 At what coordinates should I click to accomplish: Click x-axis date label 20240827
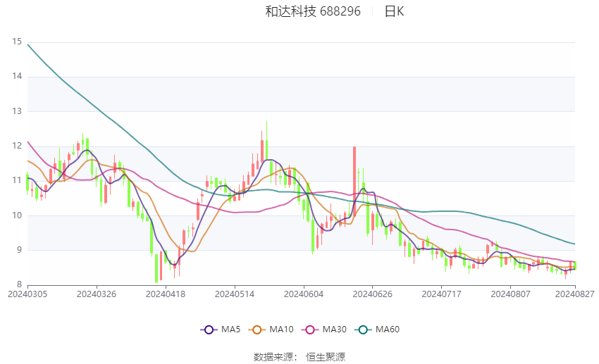click(575, 294)
